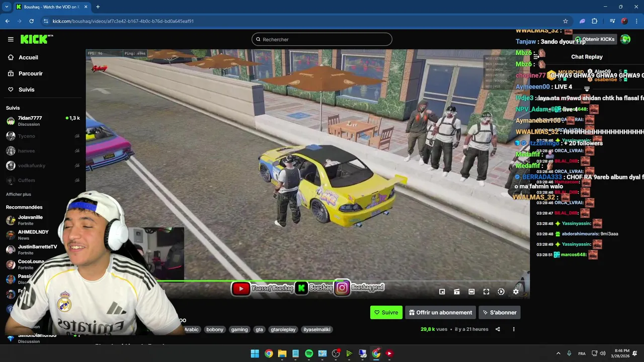Select the gta tag
Image resolution: width=644 pixels, height=362 pixels.
(259, 329)
